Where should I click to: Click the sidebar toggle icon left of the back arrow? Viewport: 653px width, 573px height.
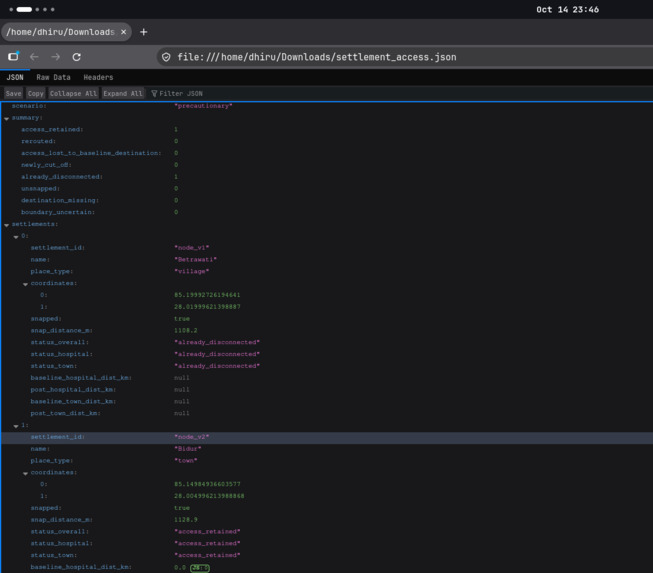pos(13,57)
